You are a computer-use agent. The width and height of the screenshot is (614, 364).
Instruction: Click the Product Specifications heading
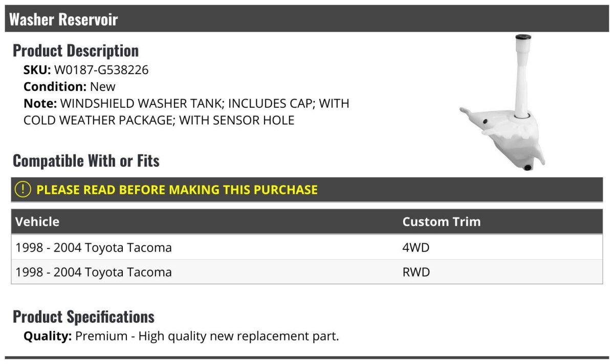pos(83,317)
